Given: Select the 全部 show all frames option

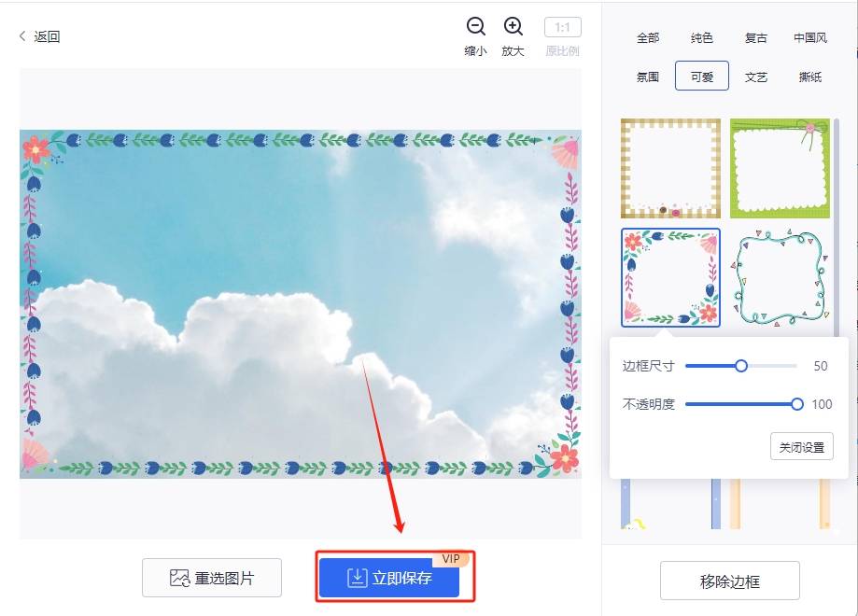Looking at the screenshot, I should (648, 37).
